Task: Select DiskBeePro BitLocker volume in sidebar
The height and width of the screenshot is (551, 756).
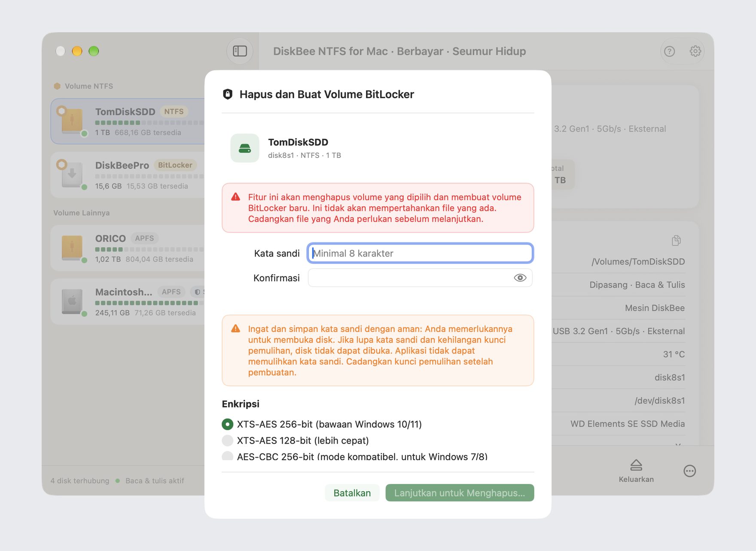Action: [x=128, y=175]
